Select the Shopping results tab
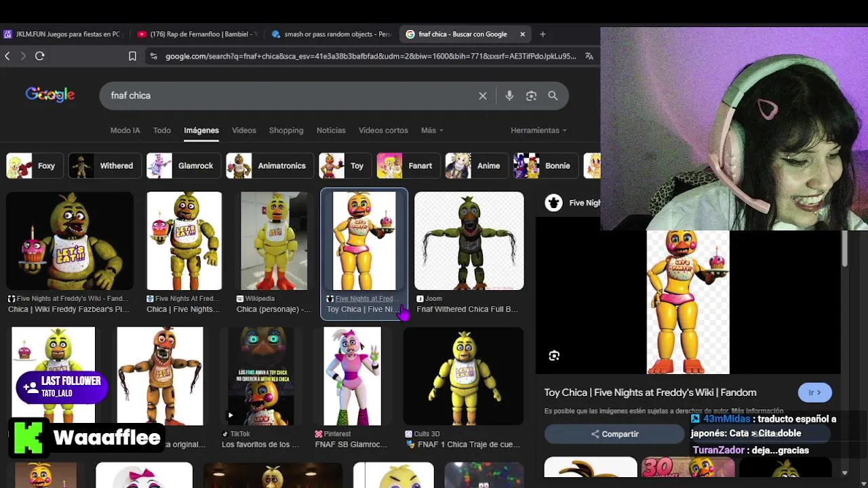 286,130
